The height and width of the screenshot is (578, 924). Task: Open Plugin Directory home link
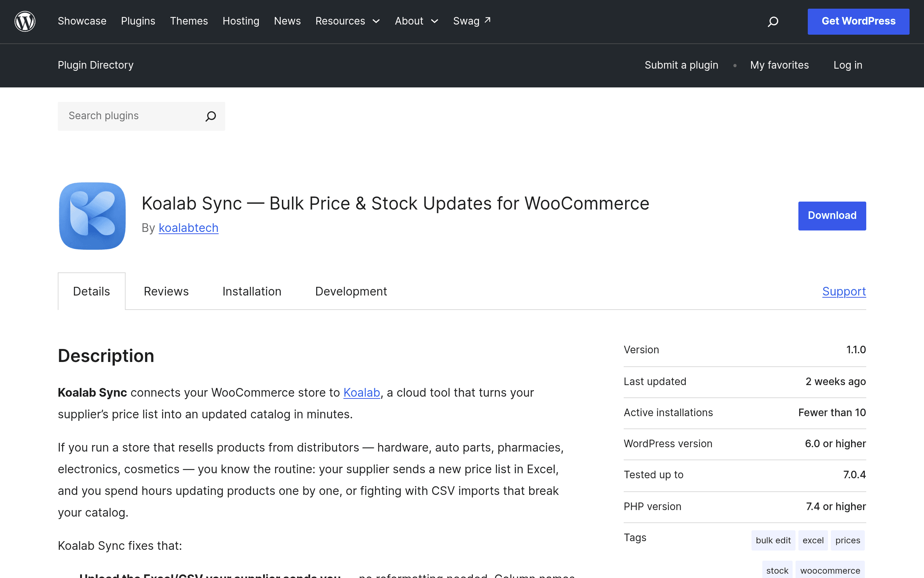click(x=96, y=65)
